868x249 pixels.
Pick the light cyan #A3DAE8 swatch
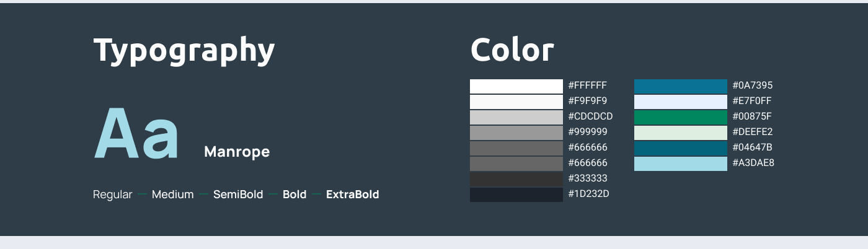pos(680,164)
